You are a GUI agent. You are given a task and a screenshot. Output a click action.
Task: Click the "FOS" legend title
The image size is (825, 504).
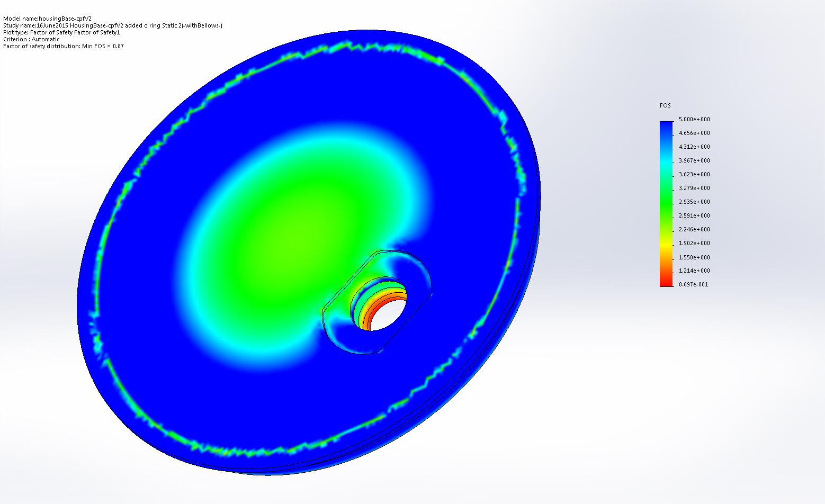pyautogui.click(x=665, y=105)
